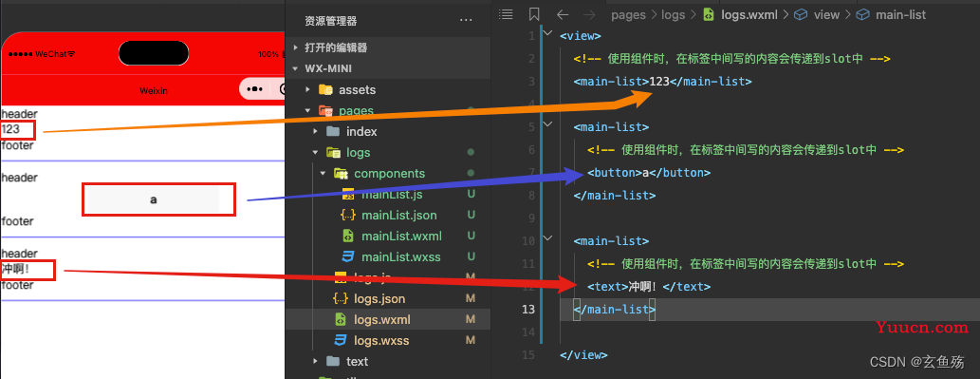Click the bookmark icon in editor toolbar
980x379 pixels.
534,14
